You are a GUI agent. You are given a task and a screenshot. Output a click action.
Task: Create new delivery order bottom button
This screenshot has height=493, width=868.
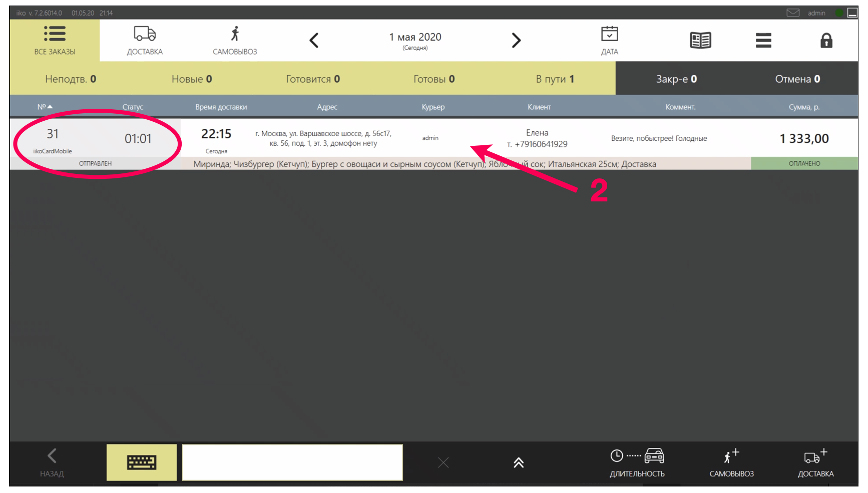[x=815, y=462]
